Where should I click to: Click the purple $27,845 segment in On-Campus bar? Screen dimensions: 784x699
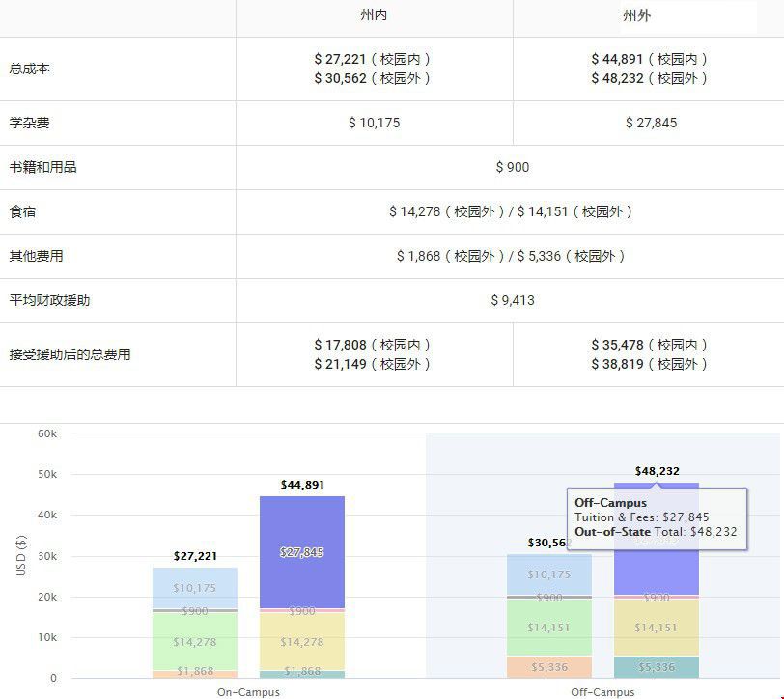point(302,552)
